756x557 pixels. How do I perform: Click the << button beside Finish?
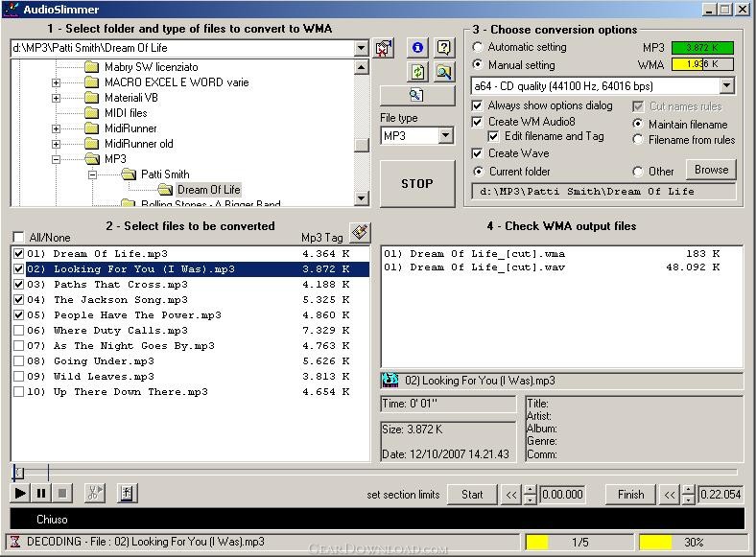tap(670, 495)
